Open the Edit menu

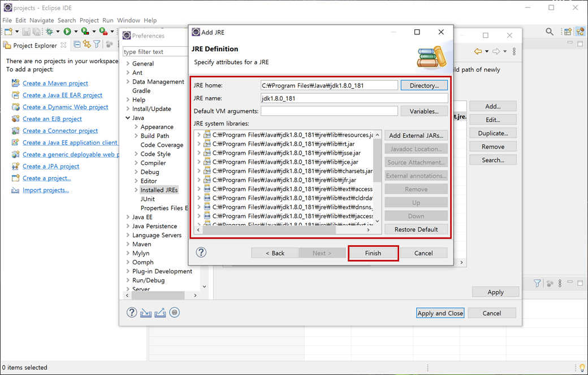tap(20, 20)
